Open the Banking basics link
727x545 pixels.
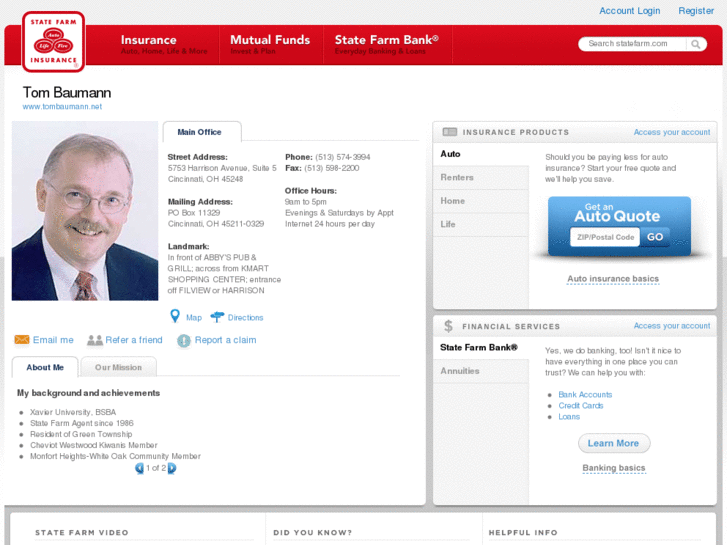pos(614,468)
